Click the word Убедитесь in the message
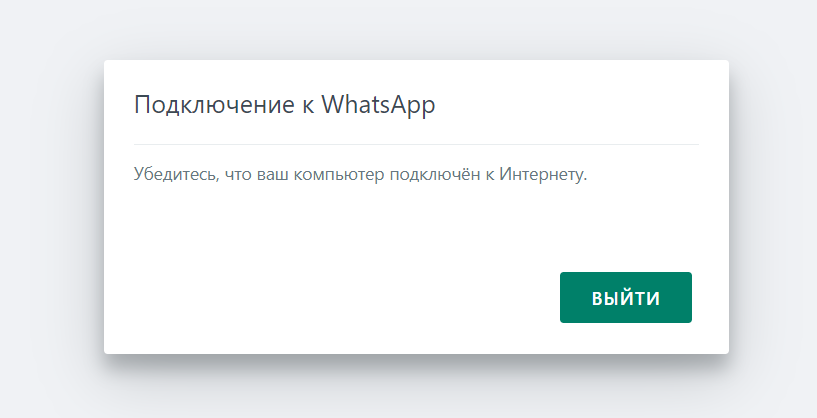 tap(177, 174)
